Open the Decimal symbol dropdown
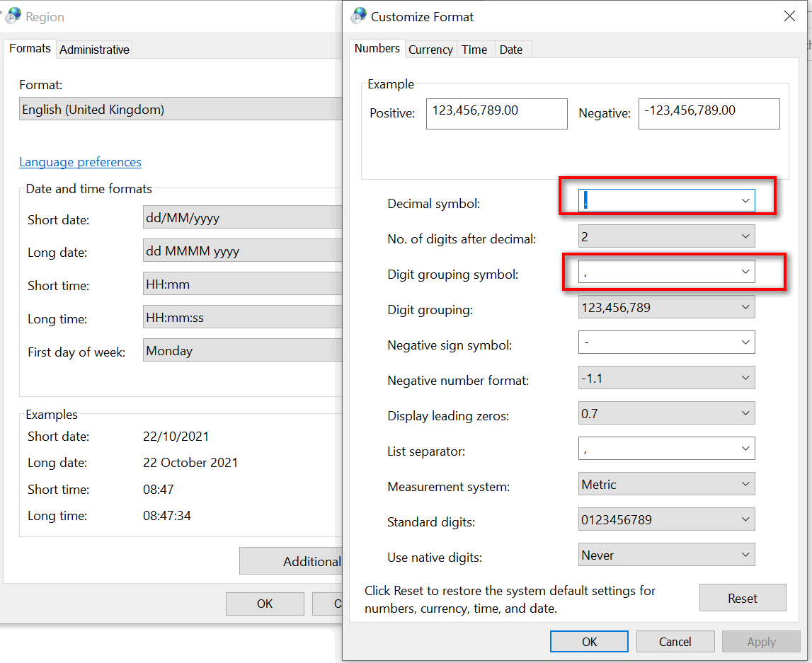The width and height of the screenshot is (812, 663). point(745,201)
